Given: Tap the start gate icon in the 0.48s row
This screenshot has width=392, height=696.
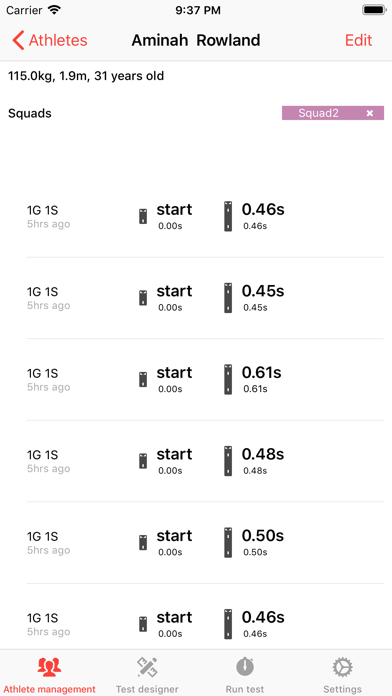Looking at the screenshot, I should pos(143,461).
